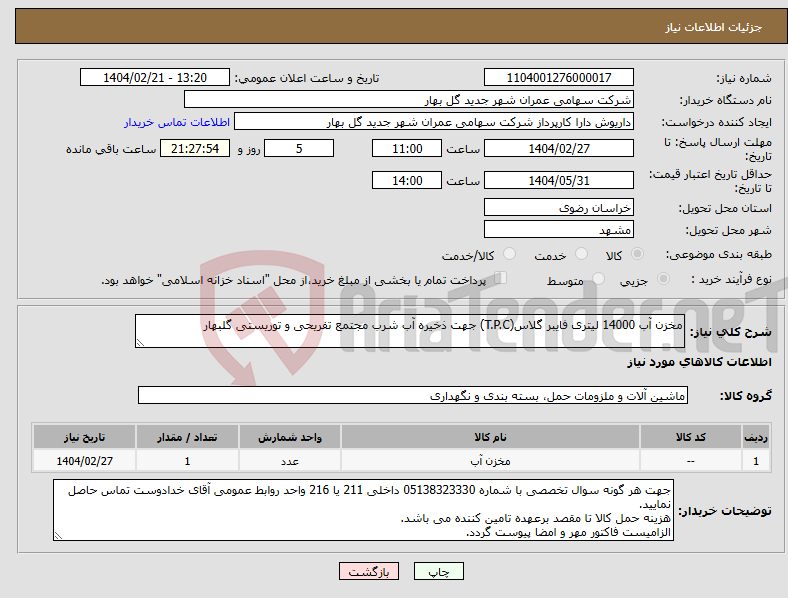Click the اطلاعات کالاهای مورد نیاز section title

[x=699, y=362]
